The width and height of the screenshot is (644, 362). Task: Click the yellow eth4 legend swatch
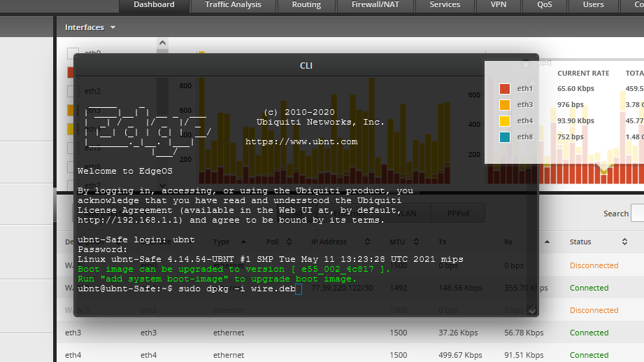point(505,121)
